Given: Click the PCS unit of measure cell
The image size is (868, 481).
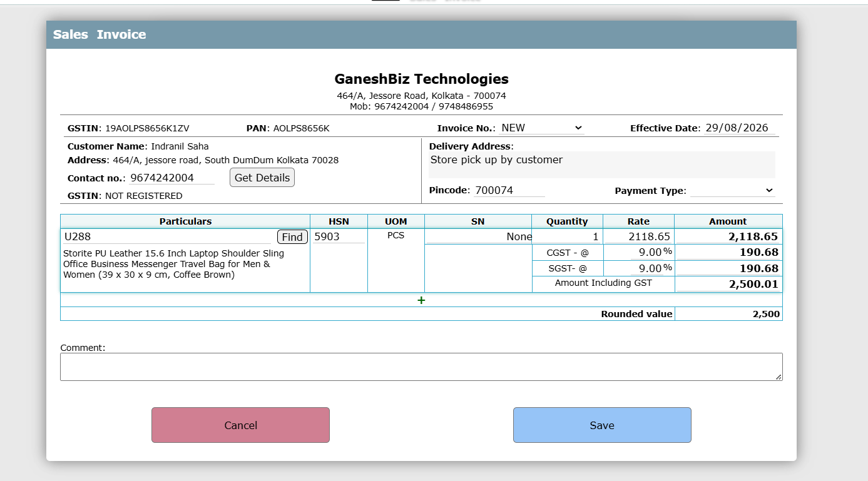Looking at the screenshot, I should pyautogui.click(x=396, y=236).
